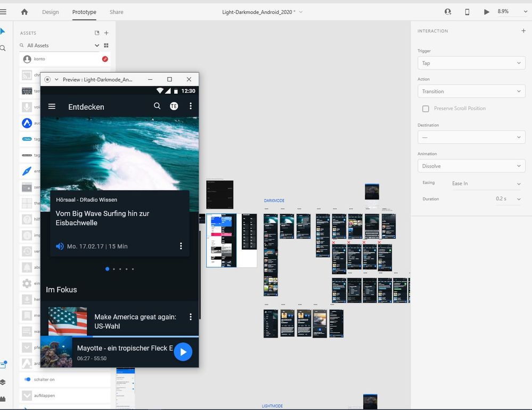Click the scrollbar at the preview window's right edge
Screen dimensions: 532x410
coord(200,275)
